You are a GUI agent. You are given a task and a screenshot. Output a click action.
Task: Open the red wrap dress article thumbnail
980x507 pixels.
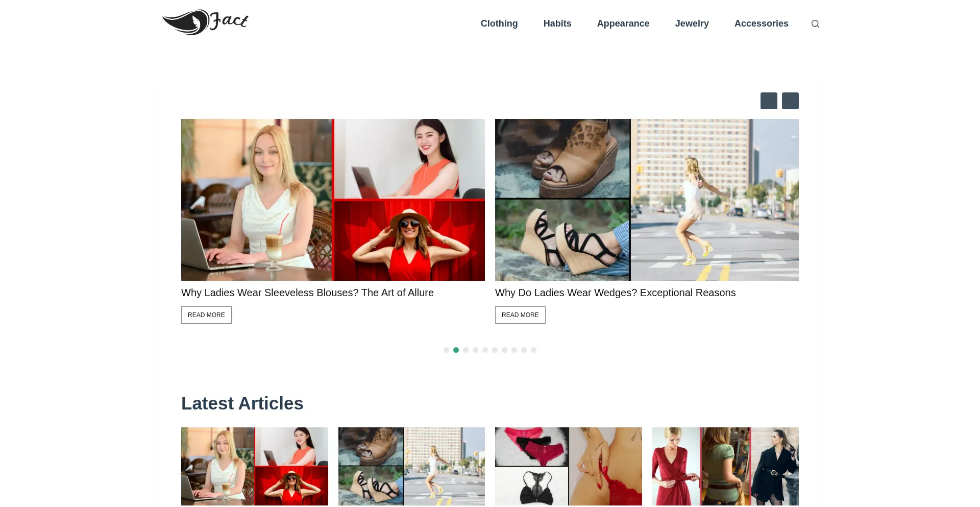pyautogui.click(x=725, y=466)
